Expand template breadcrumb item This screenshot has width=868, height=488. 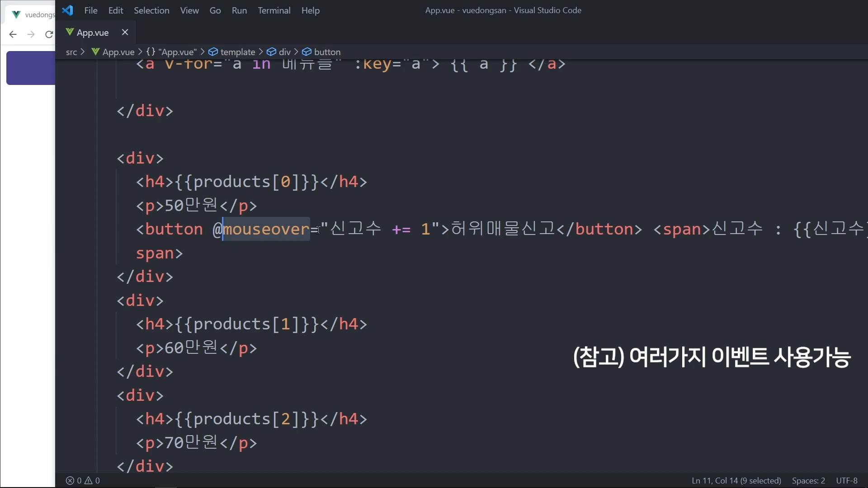237,52
